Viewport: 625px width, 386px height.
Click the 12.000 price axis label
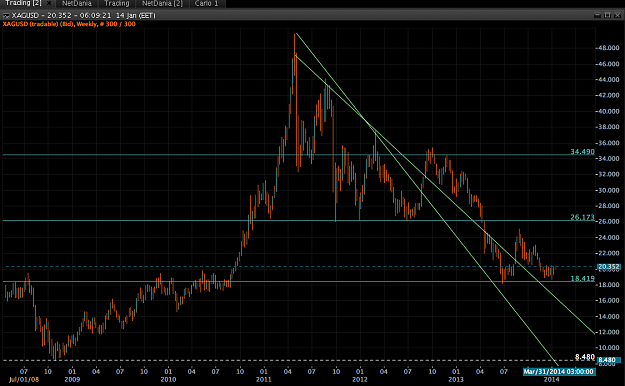click(x=609, y=332)
